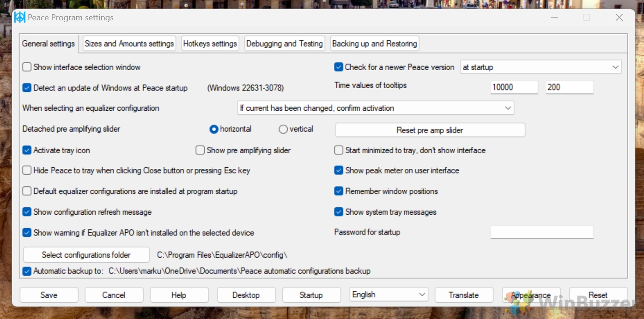Select vertical pre amp slider orientation
This screenshot has width=644, height=319.
283,129
